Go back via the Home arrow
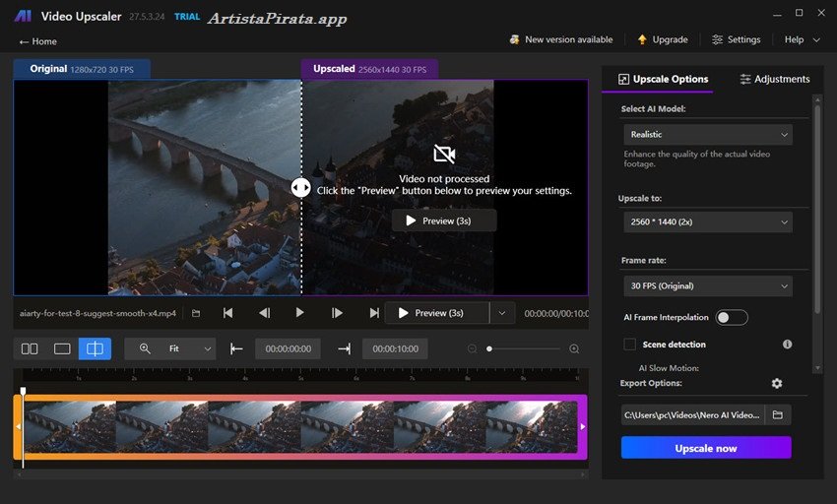 tap(37, 41)
